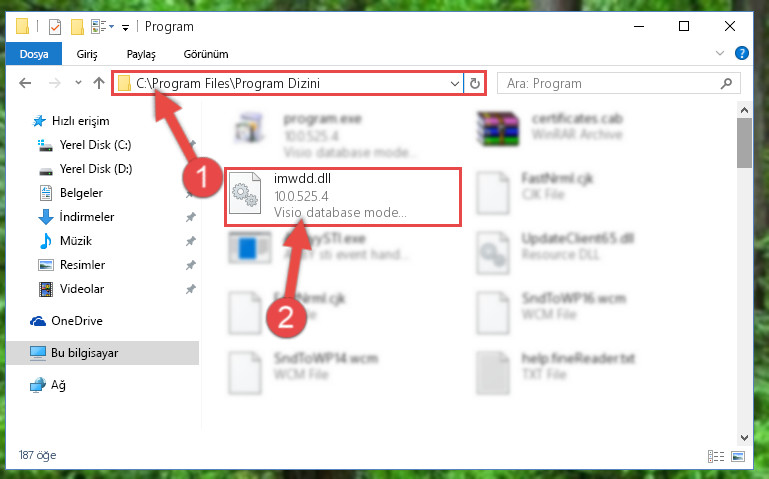The width and height of the screenshot is (769, 479).
Task: Select the imwdd.dll file
Action: 343,197
